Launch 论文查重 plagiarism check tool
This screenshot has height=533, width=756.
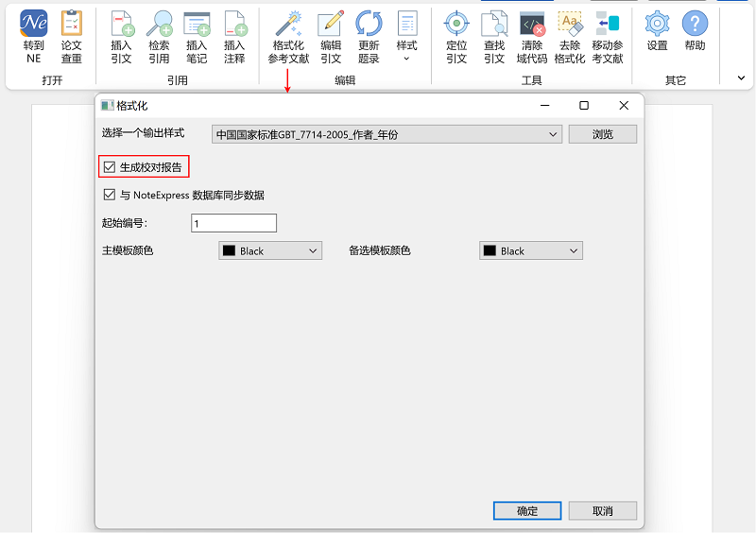(72, 37)
